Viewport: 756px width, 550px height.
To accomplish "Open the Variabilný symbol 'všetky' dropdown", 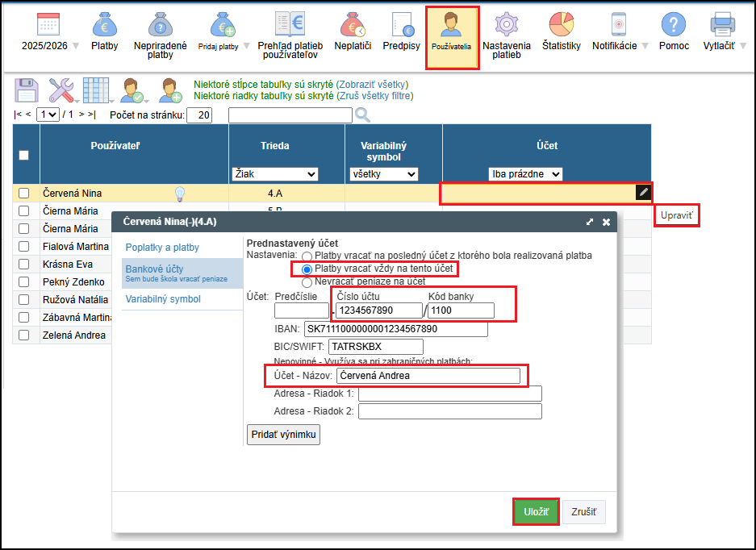I will [383, 174].
